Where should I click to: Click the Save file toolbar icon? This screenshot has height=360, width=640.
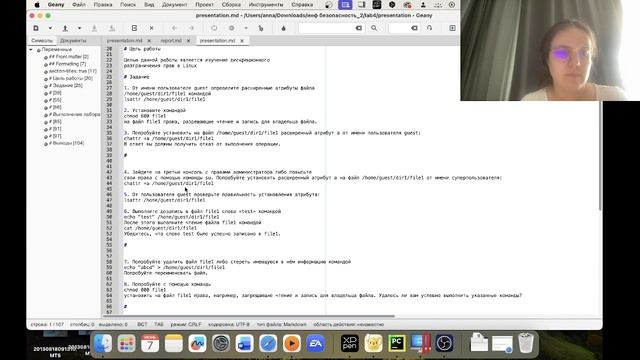tap(94, 28)
